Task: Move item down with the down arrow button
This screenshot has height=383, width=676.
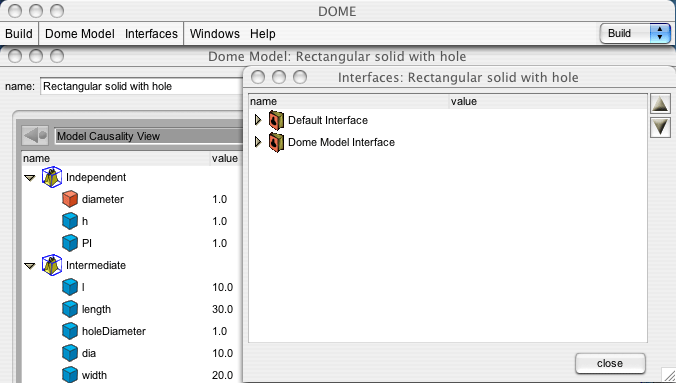Action: (660, 128)
